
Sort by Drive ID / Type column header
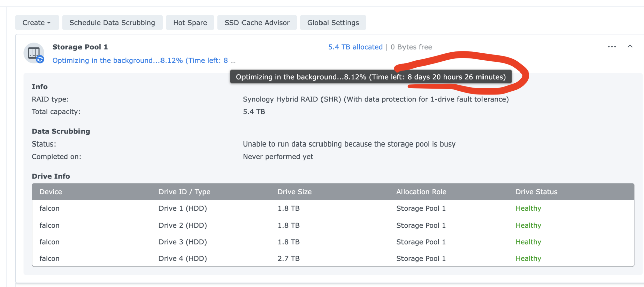pos(184,192)
